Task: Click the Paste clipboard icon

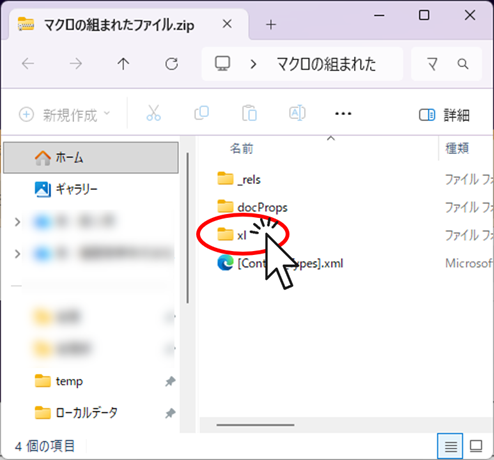Action: pos(249,113)
